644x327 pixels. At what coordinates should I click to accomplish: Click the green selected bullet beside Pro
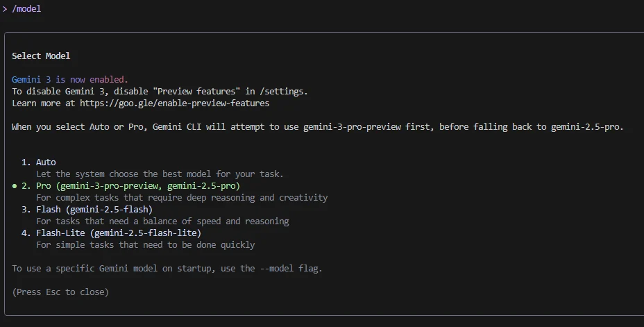(x=15, y=186)
